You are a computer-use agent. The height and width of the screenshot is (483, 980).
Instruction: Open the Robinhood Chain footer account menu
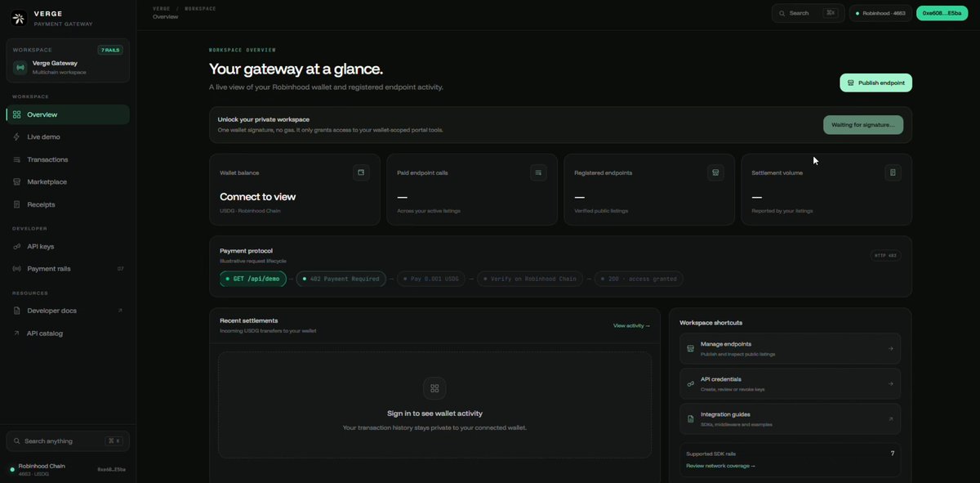pyautogui.click(x=68, y=469)
